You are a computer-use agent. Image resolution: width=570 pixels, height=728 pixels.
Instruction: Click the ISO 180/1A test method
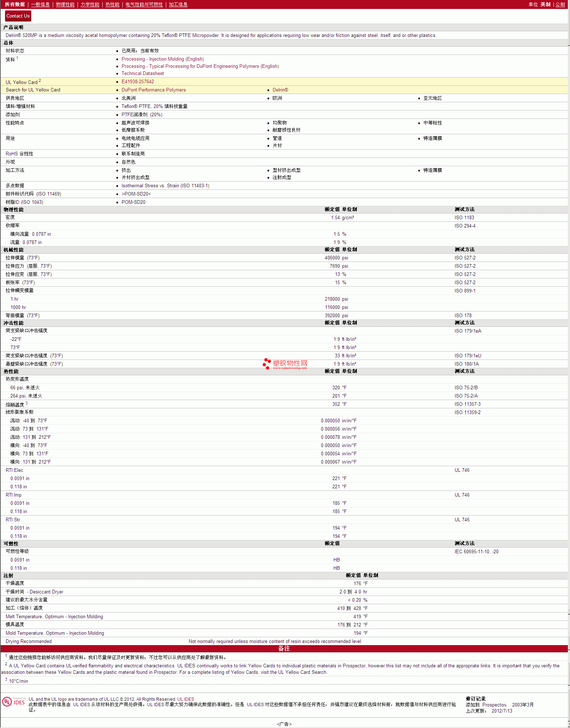467,364
